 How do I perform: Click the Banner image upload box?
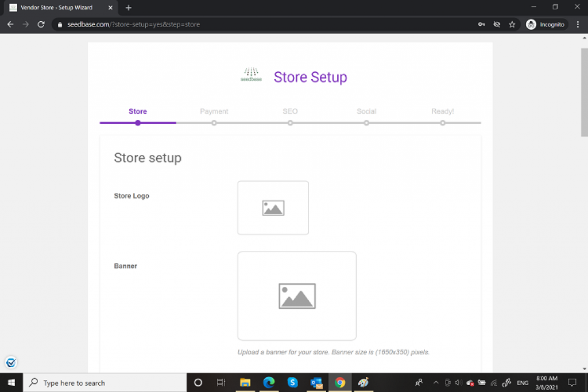click(x=297, y=296)
